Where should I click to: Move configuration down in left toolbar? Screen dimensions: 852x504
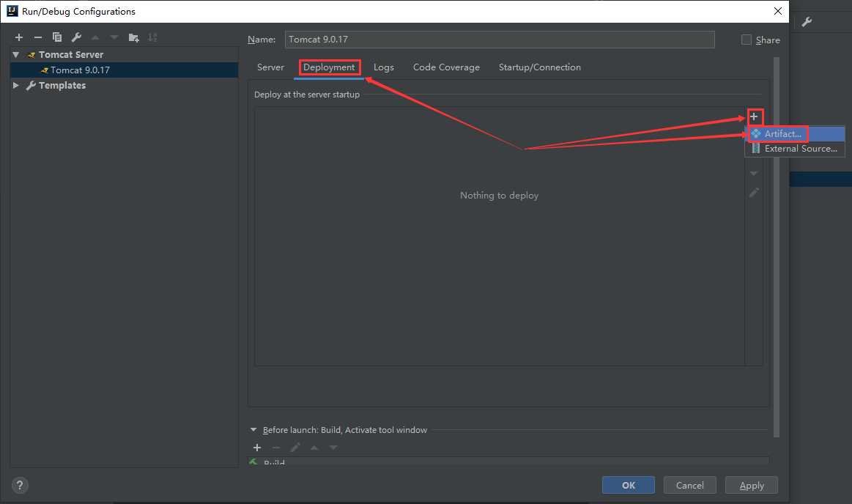point(114,37)
